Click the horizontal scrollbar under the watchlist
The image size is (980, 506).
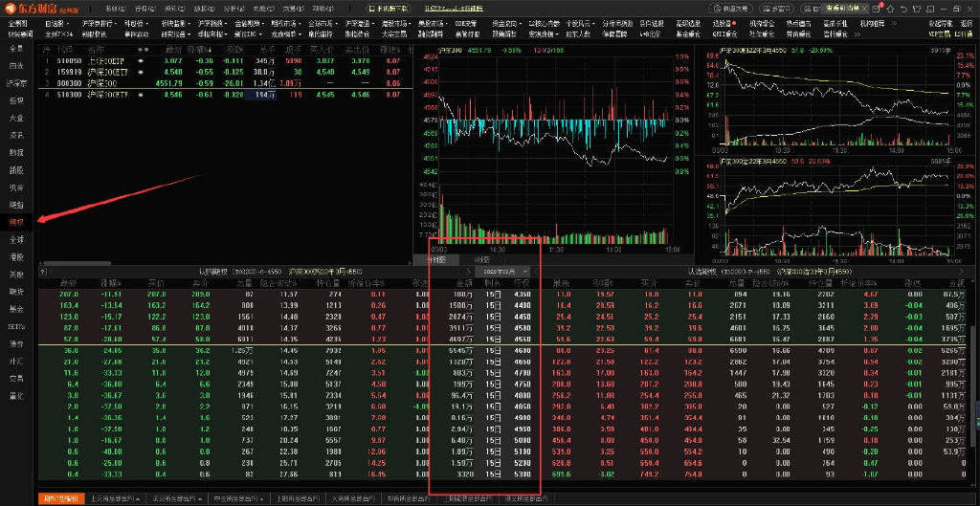225,262
